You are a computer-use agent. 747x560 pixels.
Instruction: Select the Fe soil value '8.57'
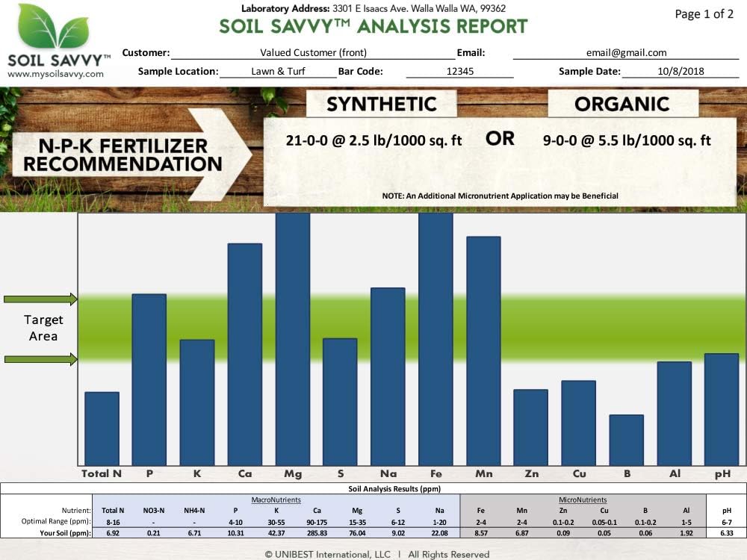481,533
